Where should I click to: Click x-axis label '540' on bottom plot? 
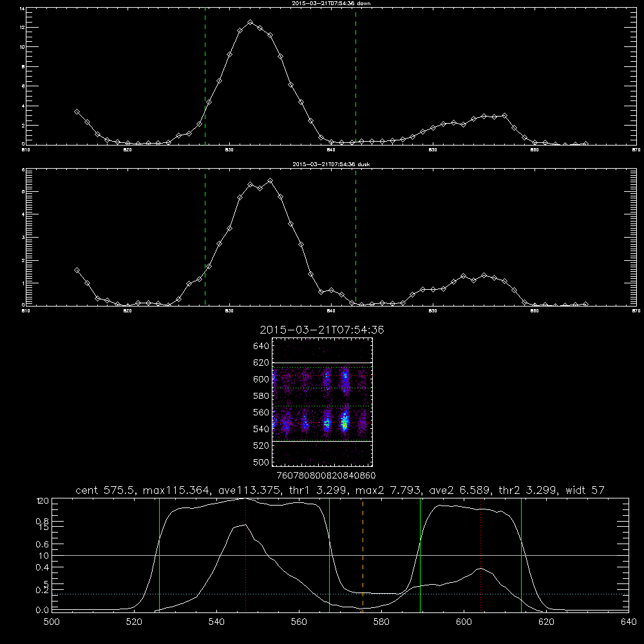[216, 622]
